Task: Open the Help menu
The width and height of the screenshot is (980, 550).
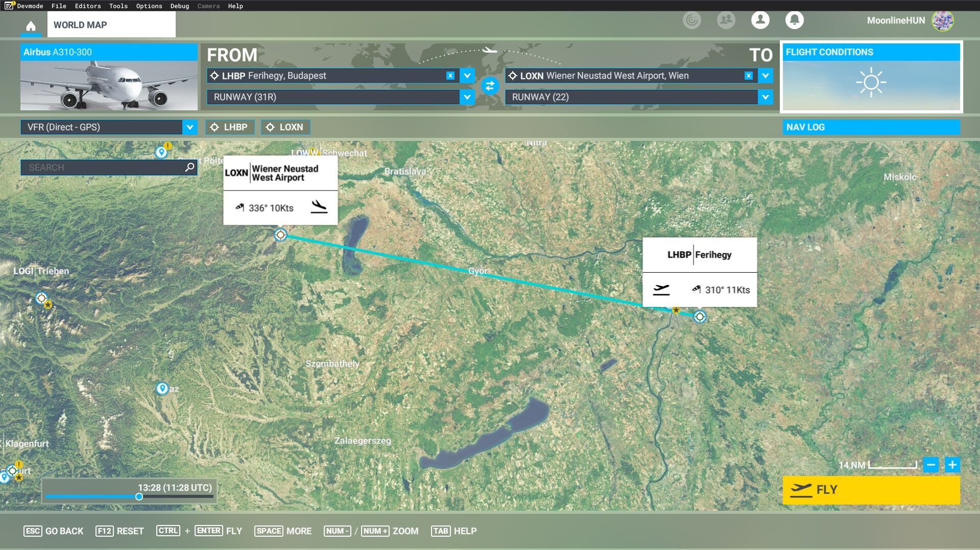Action: 235,6
